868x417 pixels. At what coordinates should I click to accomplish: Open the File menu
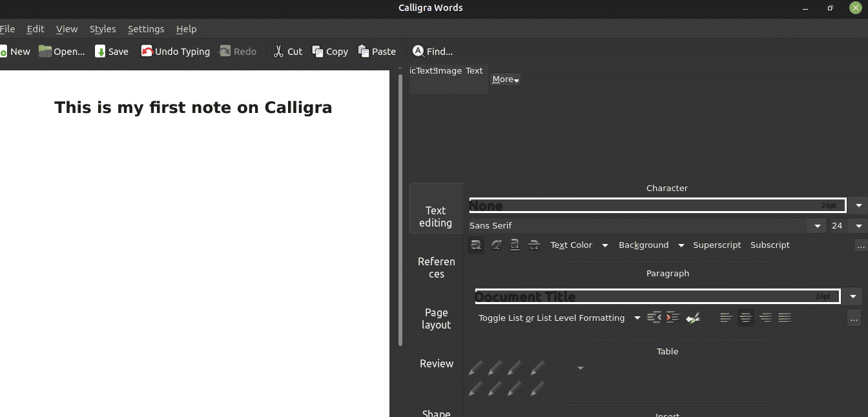(7, 29)
